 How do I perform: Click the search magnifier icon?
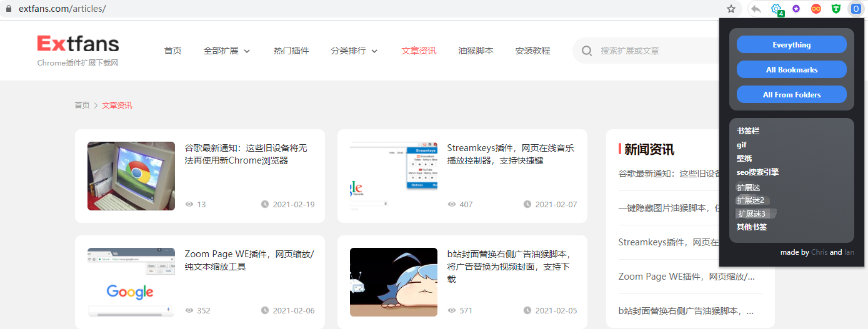coord(587,51)
